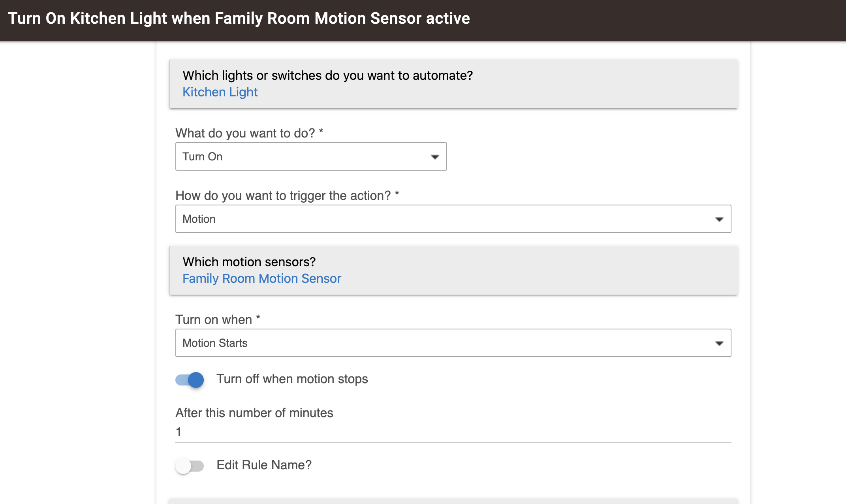Open the Kitchen Light device link
Viewport: 846px width, 504px height.
(220, 92)
